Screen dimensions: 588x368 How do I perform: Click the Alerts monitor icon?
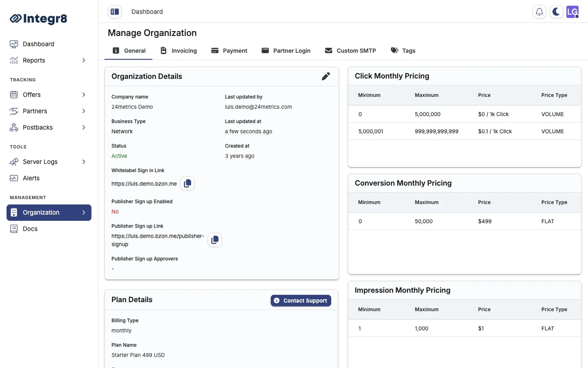point(14,178)
